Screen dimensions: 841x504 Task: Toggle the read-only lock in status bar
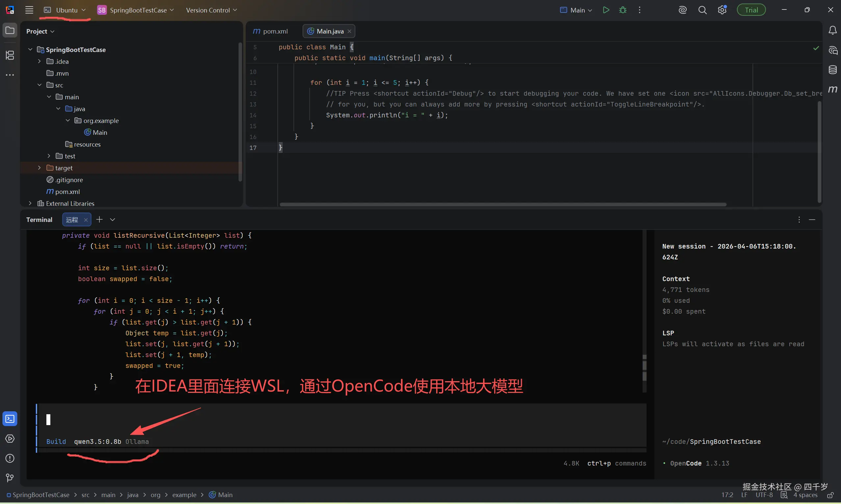pyautogui.click(x=831, y=495)
